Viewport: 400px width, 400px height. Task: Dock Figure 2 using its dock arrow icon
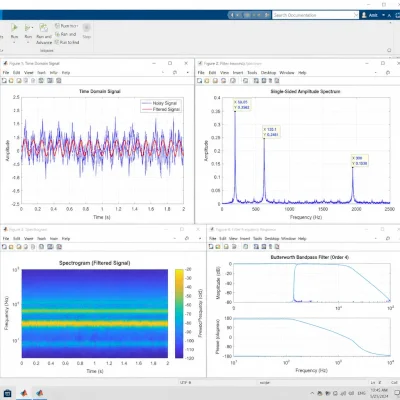(x=388, y=72)
